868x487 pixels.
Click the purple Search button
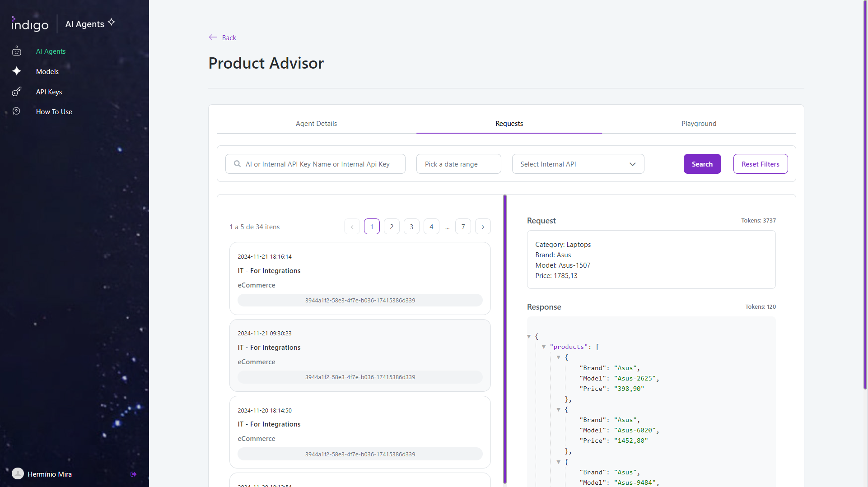pyautogui.click(x=702, y=164)
